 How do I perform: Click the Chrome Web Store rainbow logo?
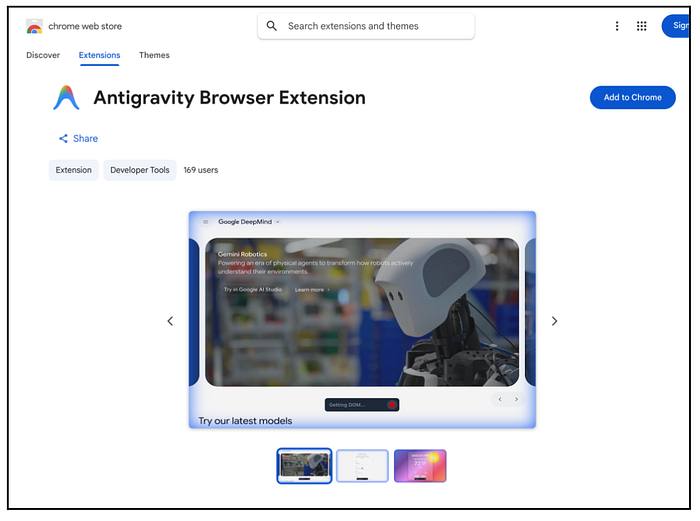click(x=34, y=26)
